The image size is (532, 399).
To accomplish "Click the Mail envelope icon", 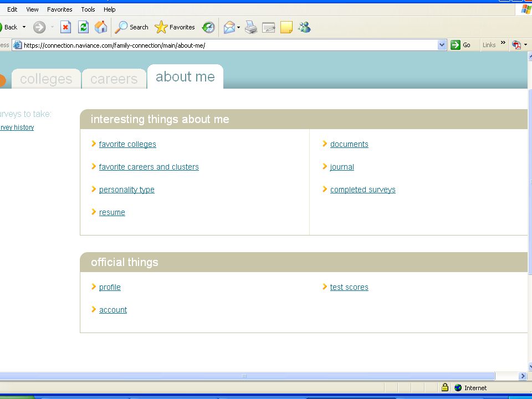I will (229, 27).
